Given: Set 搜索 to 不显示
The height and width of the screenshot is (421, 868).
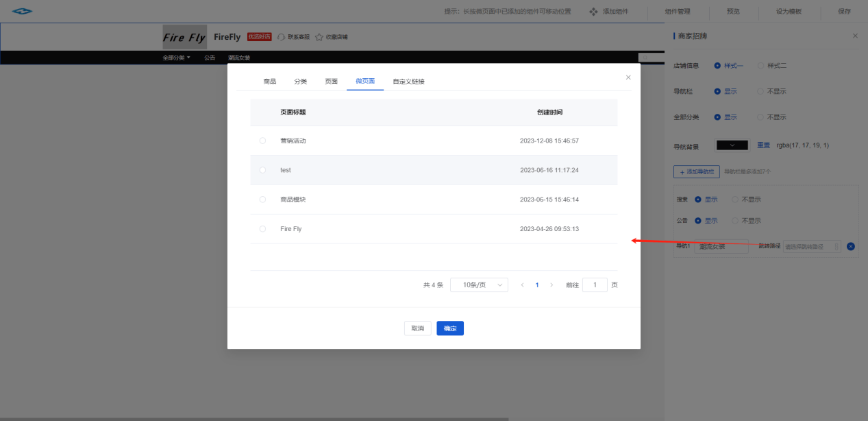Looking at the screenshot, I should [x=746, y=200].
